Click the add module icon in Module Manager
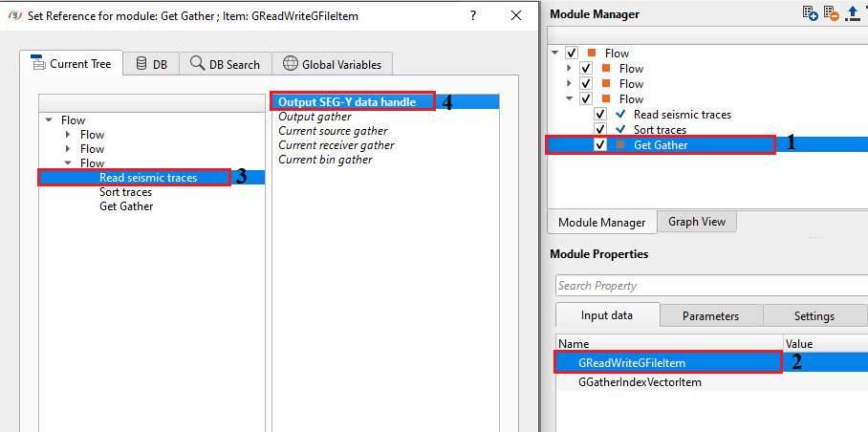 click(810, 13)
